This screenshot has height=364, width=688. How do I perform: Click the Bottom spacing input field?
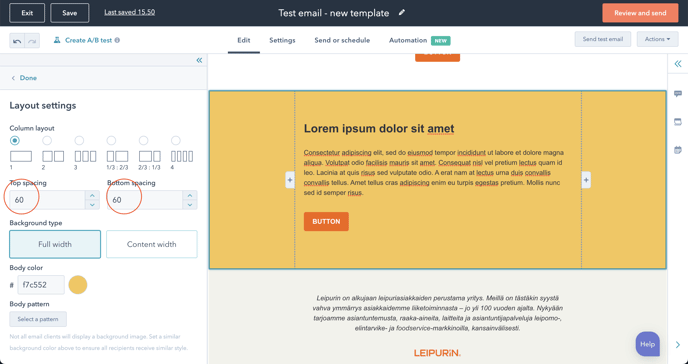pos(145,200)
